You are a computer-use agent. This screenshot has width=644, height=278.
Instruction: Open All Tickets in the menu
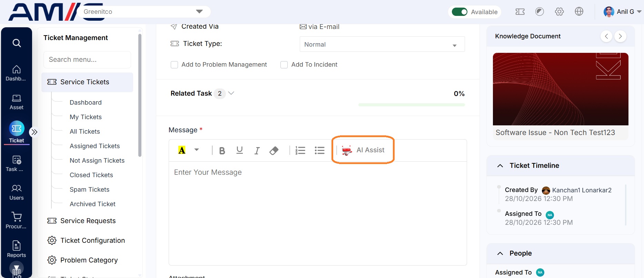(x=85, y=132)
